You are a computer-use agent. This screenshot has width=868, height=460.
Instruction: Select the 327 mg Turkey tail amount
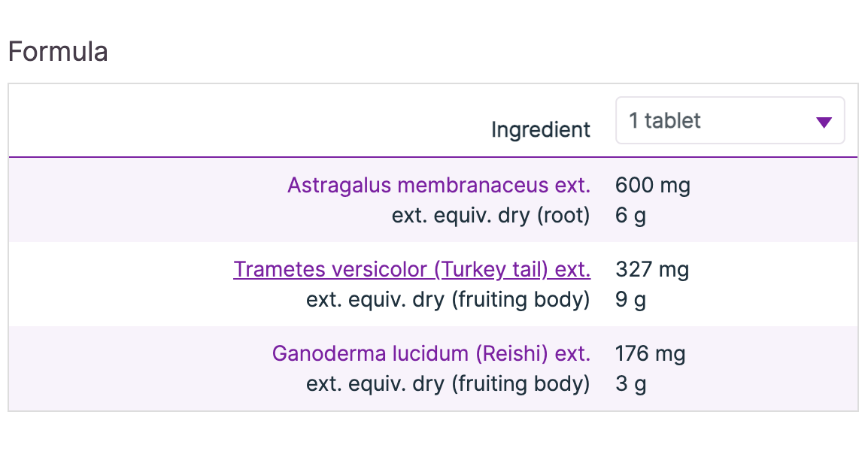pyautogui.click(x=651, y=269)
